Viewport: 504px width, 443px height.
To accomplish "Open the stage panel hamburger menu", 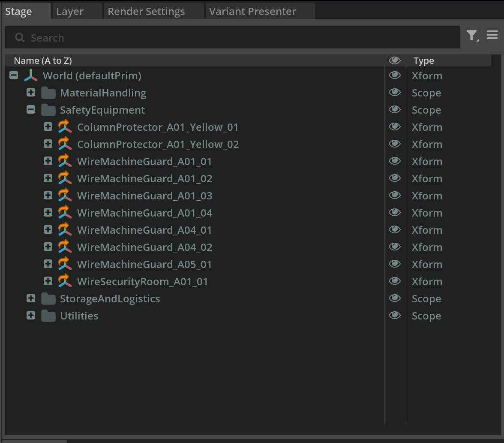I will 492,35.
